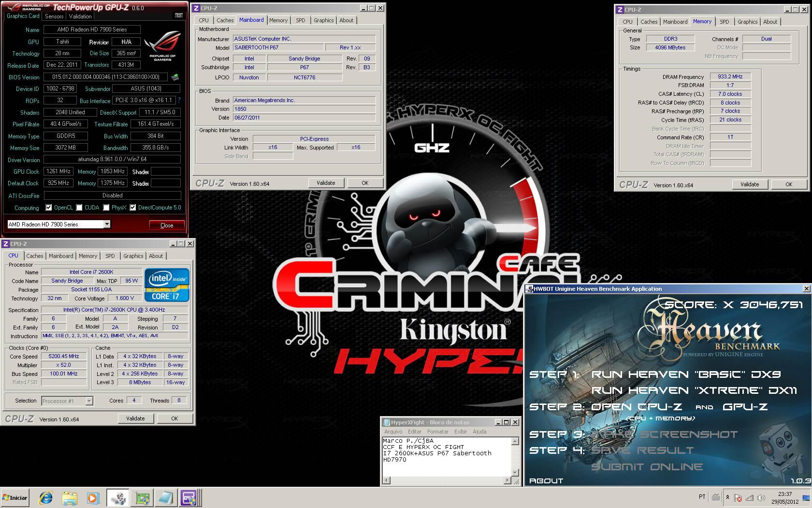Viewport: 812px width, 508px height.
Task: Open the volume speaker tray icon
Action: click(761, 497)
